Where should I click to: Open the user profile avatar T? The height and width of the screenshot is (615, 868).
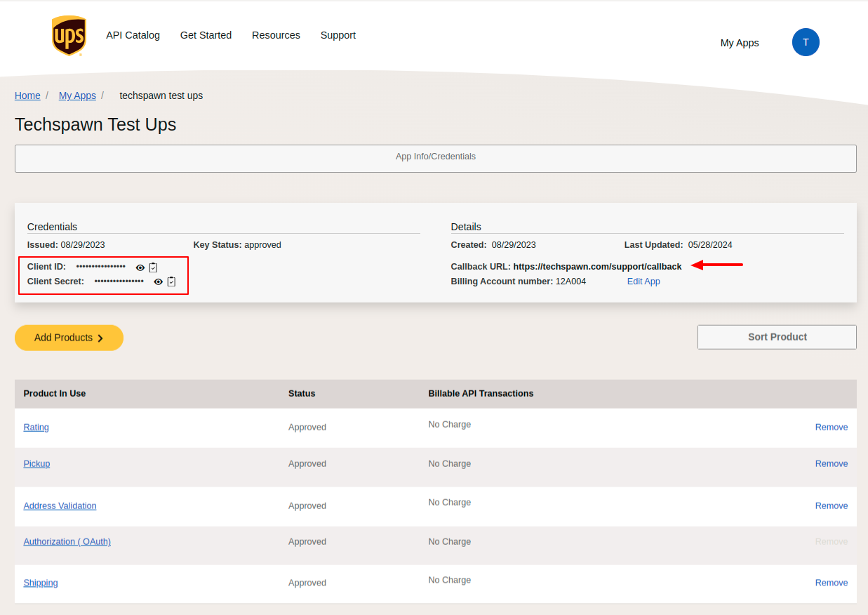click(x=806, y=42)
